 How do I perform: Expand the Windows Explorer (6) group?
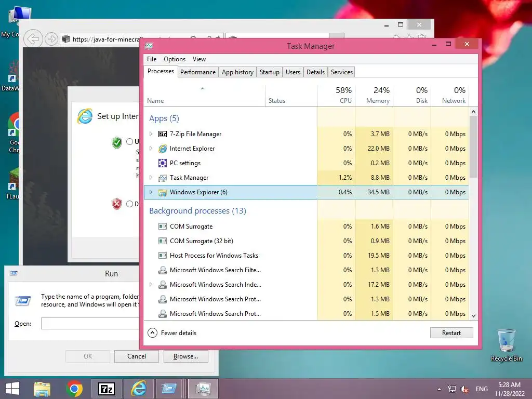pos(151,192)
